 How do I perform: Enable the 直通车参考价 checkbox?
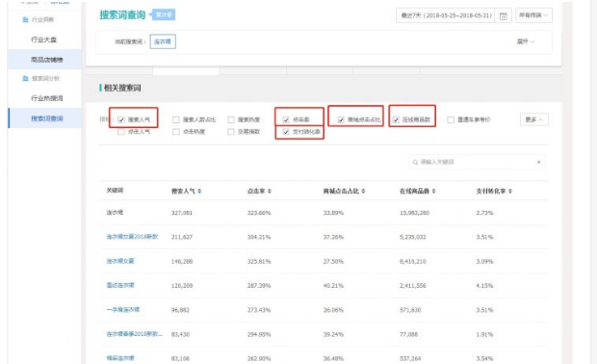point(451,119)
